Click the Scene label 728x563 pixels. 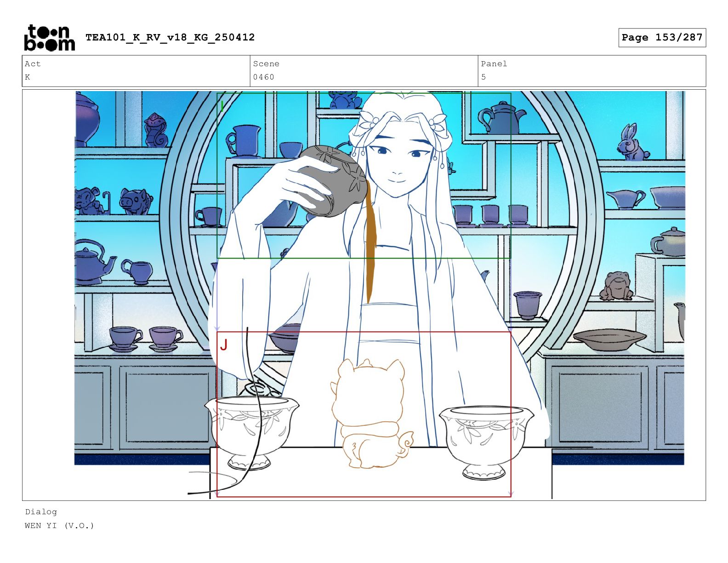[266, 64]
